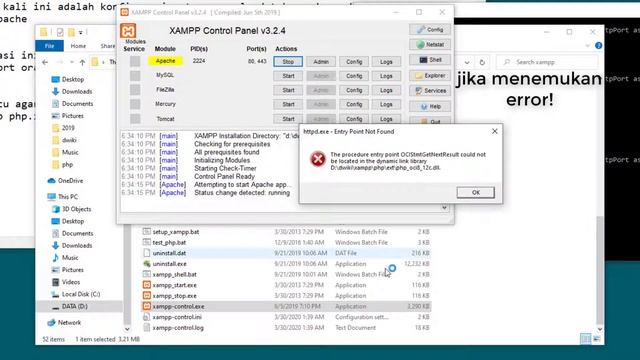Open MySQL Config menu
Viewport: 640px width, 360px height.
(354, 76)
